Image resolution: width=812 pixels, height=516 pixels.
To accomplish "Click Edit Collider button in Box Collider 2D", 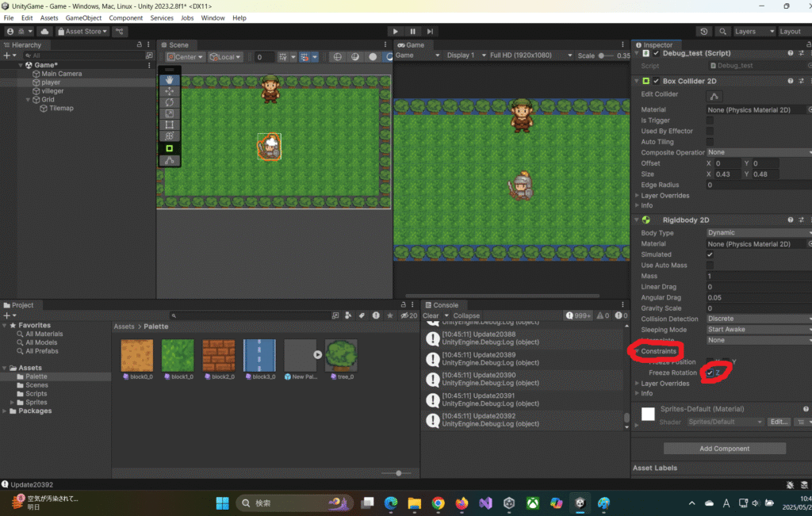I will pos(714,96).
